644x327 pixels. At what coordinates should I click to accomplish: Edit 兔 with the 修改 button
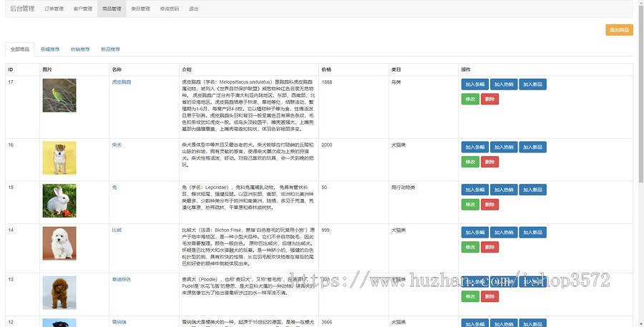[x=470, y=205]
